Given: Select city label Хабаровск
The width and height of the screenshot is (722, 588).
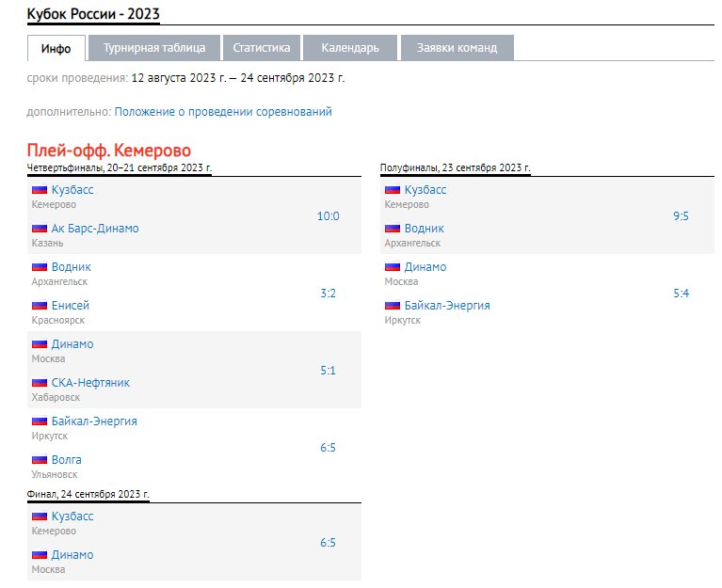Looking at the screenshot, I should click(x=56, y=398).
